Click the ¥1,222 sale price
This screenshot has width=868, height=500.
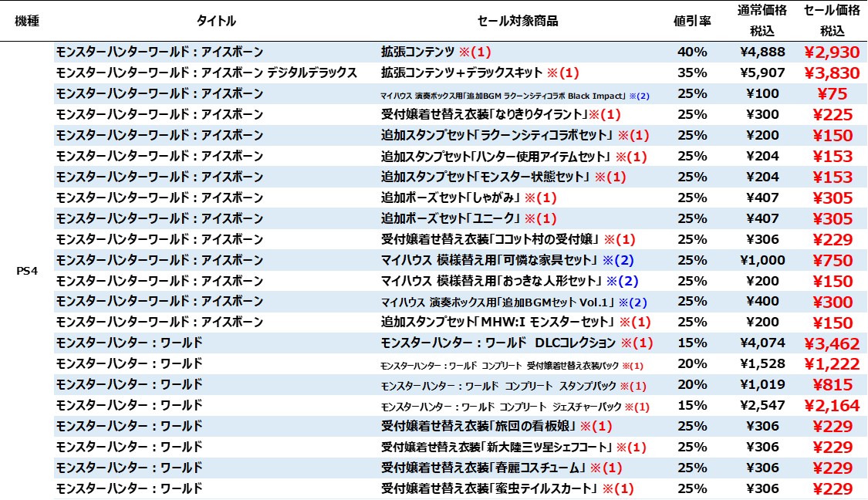click(832, 363)
